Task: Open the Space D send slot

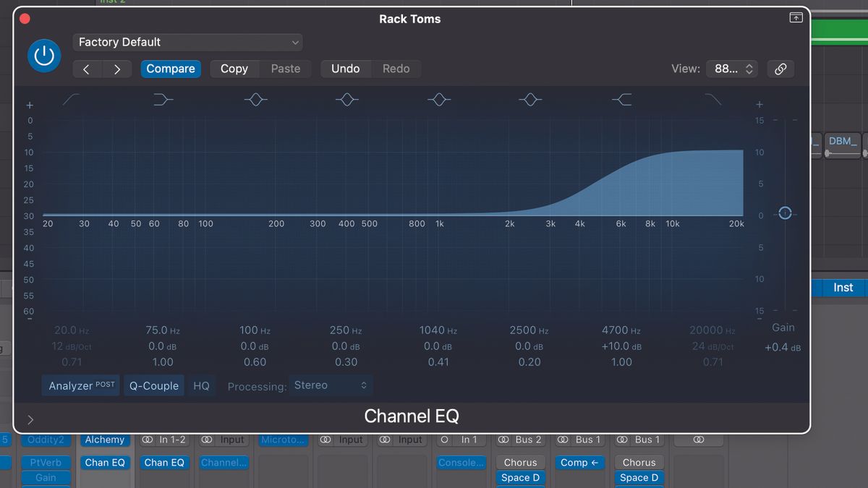Action: (x=520, y=477)
